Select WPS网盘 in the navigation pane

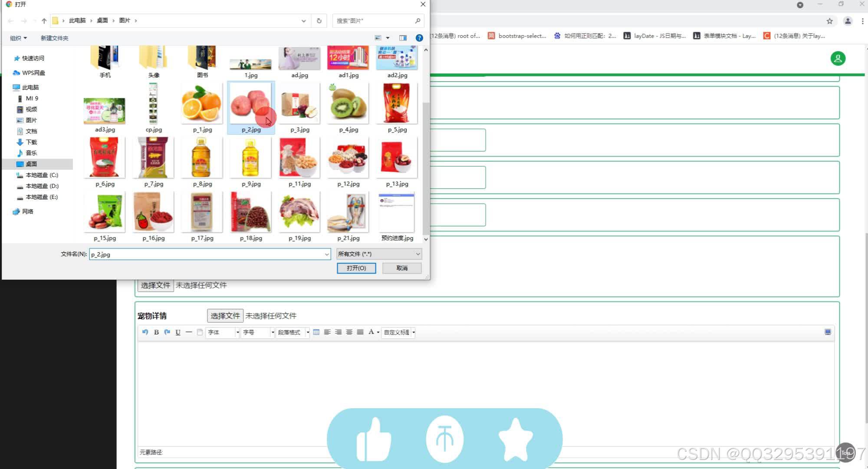[30, 73]
